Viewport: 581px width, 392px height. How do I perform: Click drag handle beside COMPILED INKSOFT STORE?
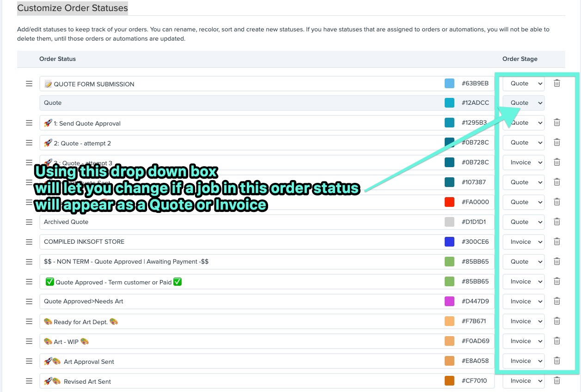[29, 241]
